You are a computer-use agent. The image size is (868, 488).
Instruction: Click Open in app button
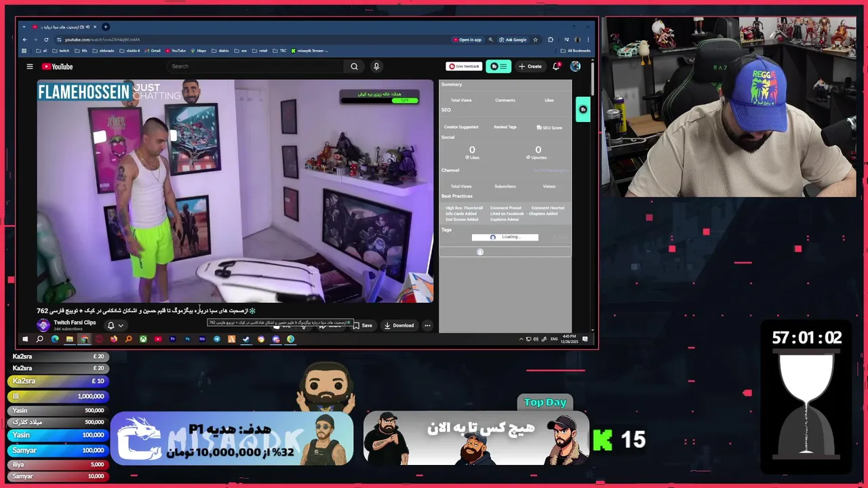tap(467, 39)
